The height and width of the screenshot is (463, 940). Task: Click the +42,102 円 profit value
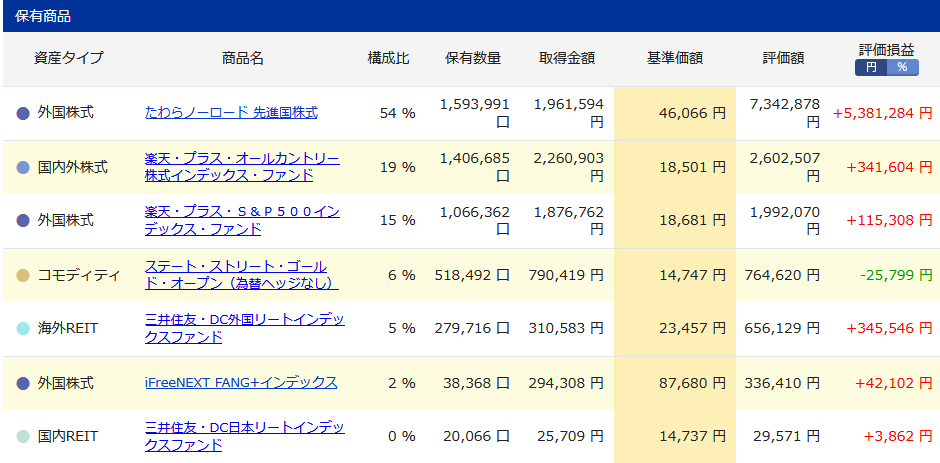893,383
